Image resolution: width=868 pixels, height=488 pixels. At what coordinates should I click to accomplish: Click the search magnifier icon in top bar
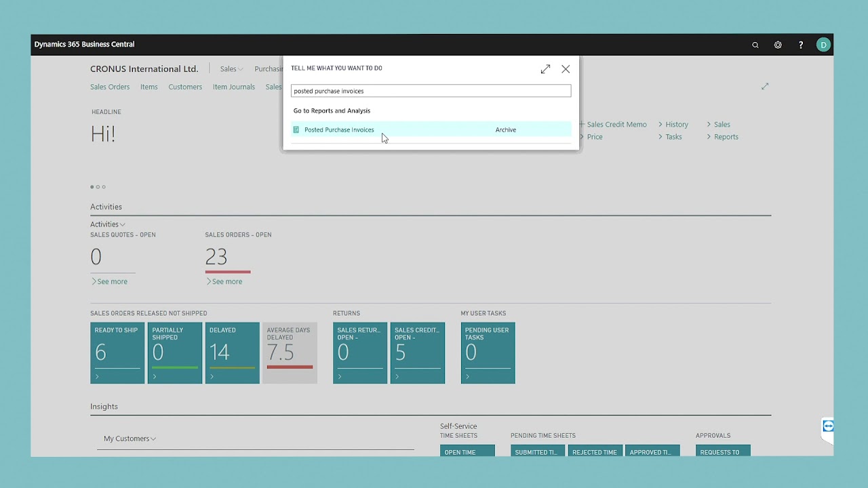pyautogui.click(x=755, y=45)
